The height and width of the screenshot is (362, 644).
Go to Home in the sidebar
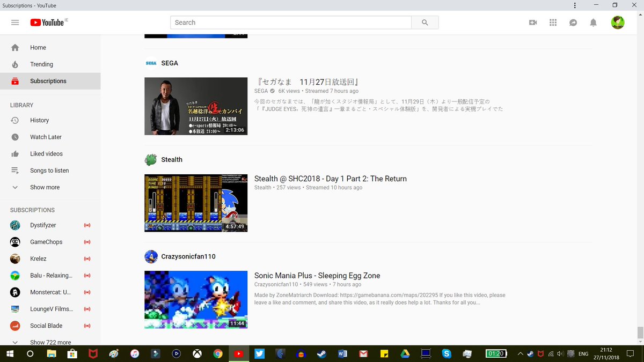tap(50, 48)
